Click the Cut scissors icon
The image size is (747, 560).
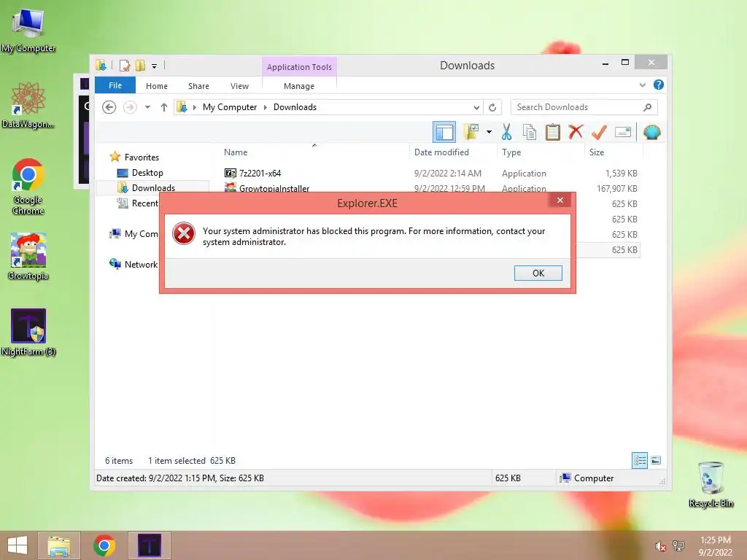[x=506, y=132]
